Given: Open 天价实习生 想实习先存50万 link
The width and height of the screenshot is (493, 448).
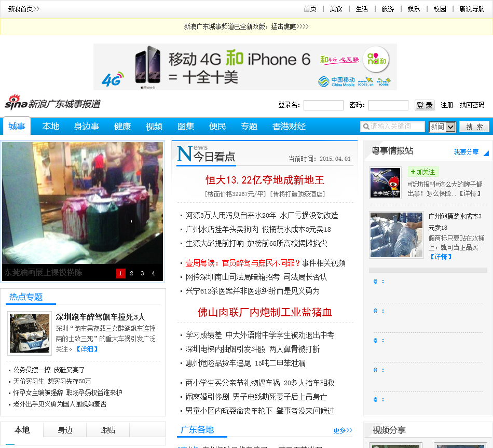Looking at the screenshot, I should (x=52, y=381).
